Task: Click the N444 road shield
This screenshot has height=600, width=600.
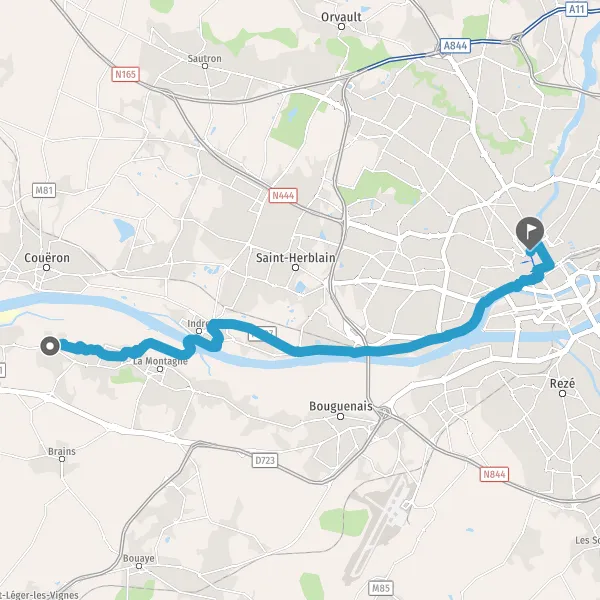Action: pyautogui.click(x=283, y=196)
